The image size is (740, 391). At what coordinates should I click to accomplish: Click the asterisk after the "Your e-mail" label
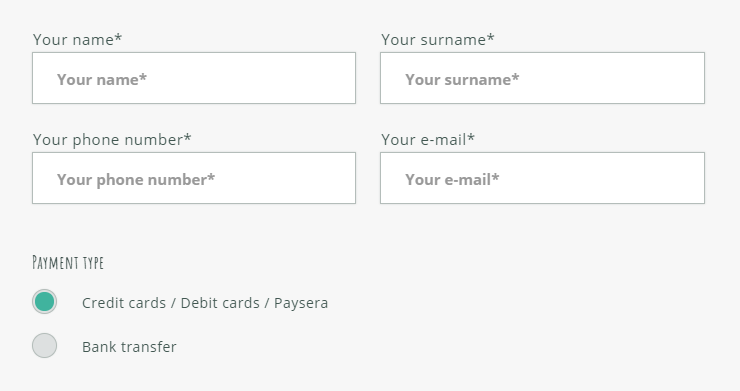471,138
